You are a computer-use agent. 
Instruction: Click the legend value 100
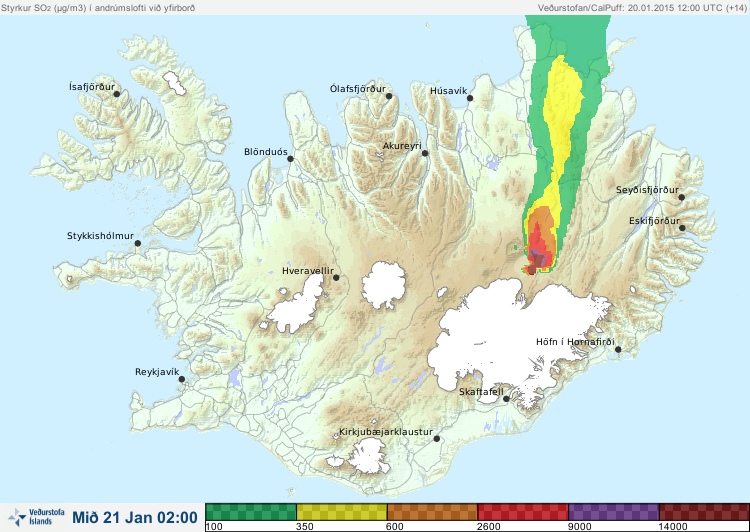tap(214, 527)
